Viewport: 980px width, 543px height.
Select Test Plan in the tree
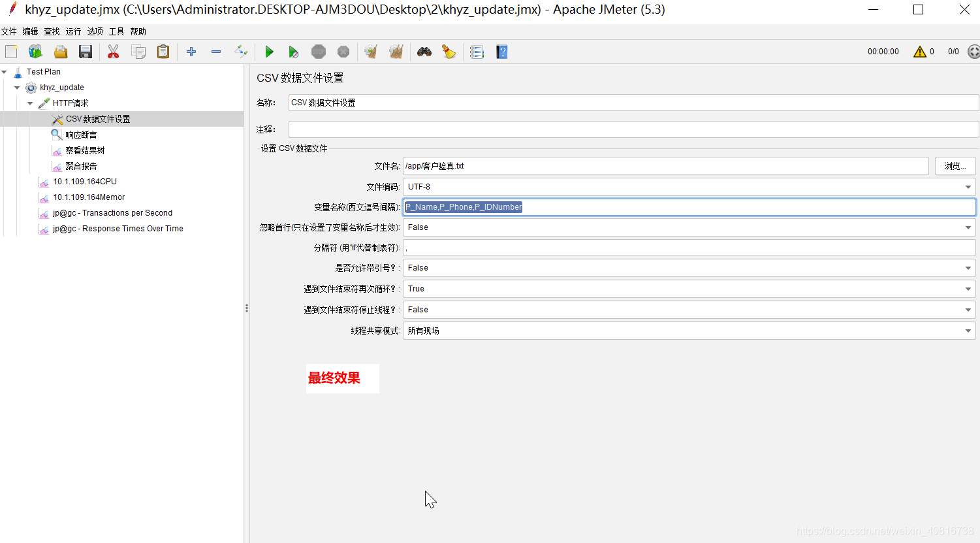tap(43, 72)
